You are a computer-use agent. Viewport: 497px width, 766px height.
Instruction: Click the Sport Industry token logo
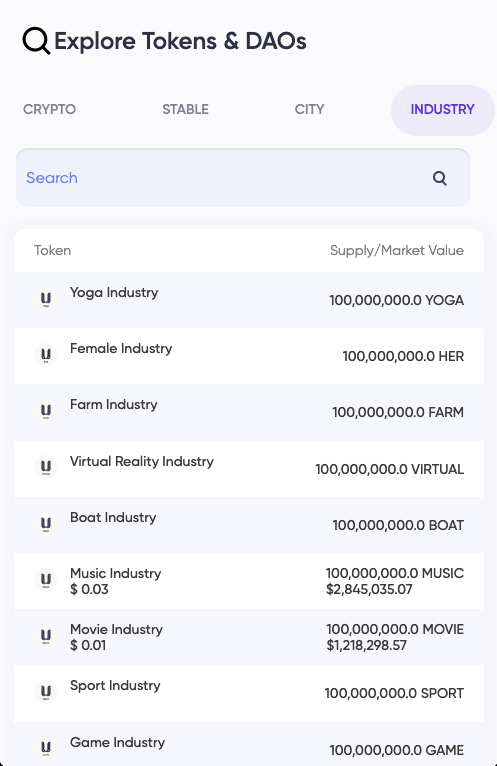coord(46,692)
